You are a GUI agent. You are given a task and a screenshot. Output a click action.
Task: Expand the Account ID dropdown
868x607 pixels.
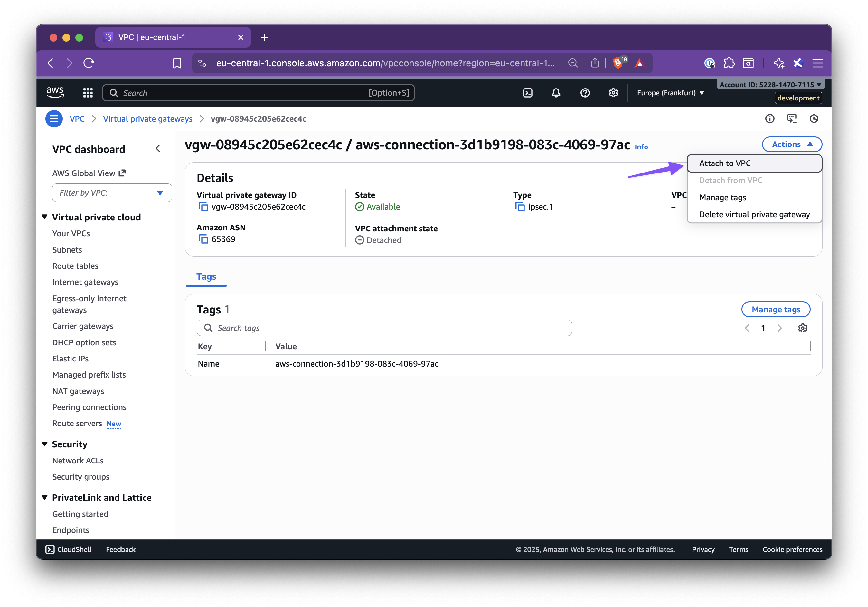[x=770, y=84]
